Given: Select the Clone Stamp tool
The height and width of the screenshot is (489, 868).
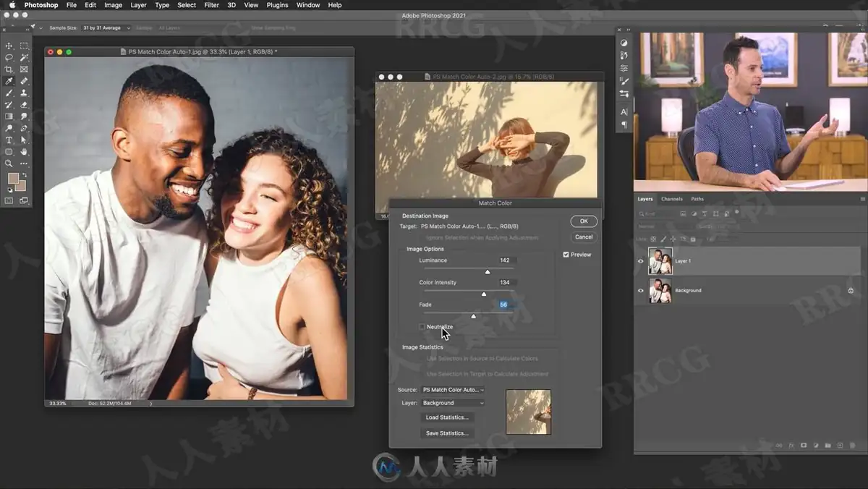Looking at the screenshot, I should click(x=24, y=93).
